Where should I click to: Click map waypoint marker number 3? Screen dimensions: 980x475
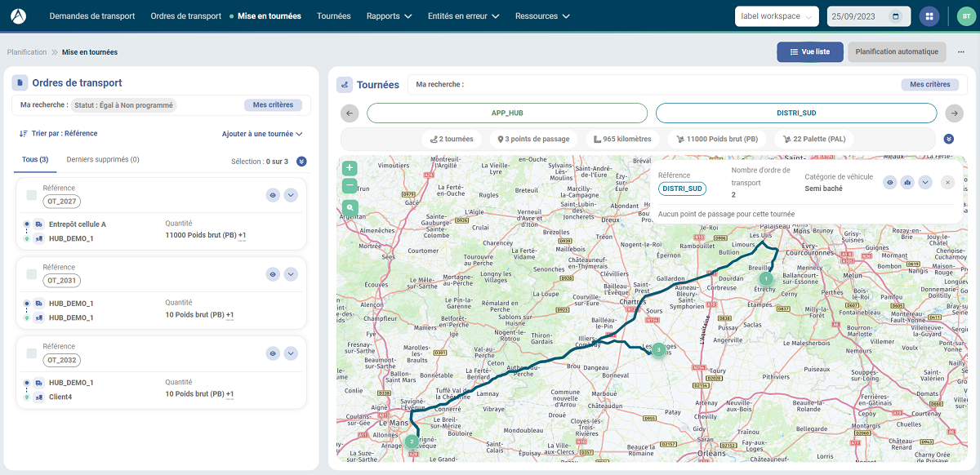658,350
